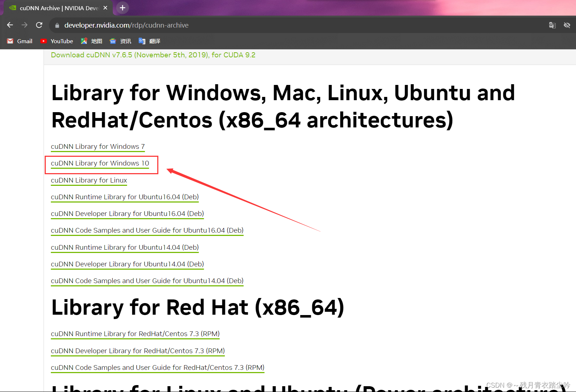The image size is (576, 392).
Task: Click the Library for Red Hat (x86_64) heading
Action: pyautogui.click(x=198, y=308)
